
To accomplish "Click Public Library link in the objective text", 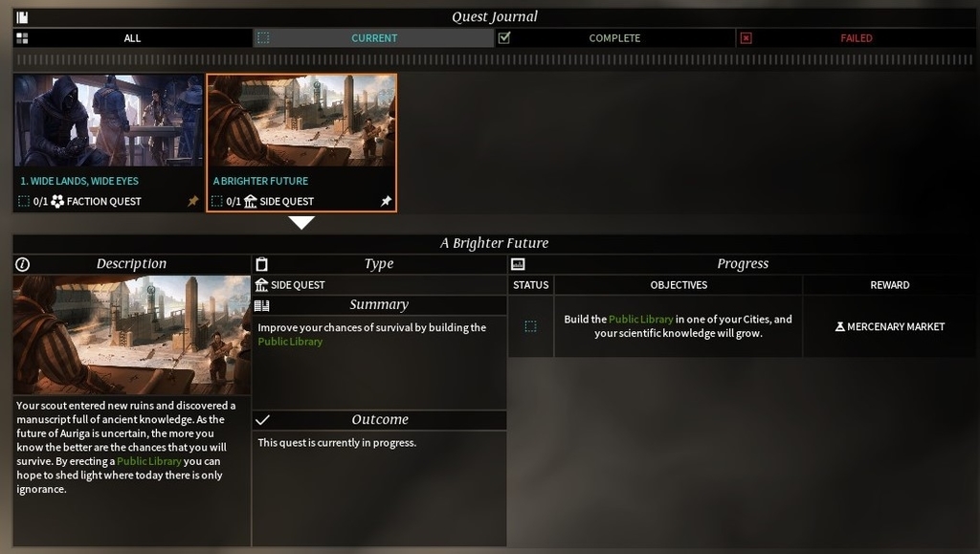I will click(640, 320).
